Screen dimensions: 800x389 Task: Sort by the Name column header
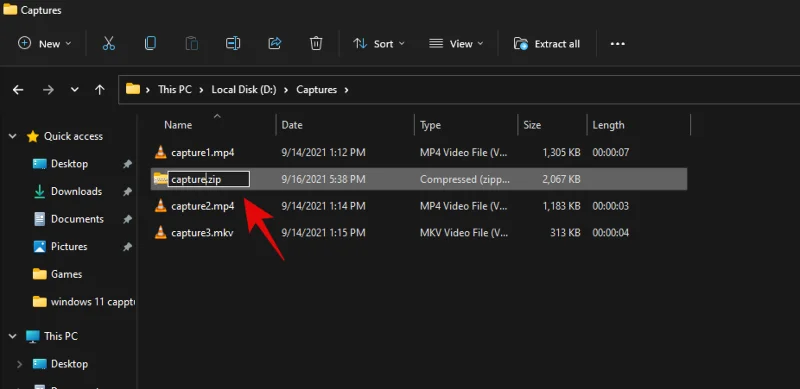[x=178, y=125]
